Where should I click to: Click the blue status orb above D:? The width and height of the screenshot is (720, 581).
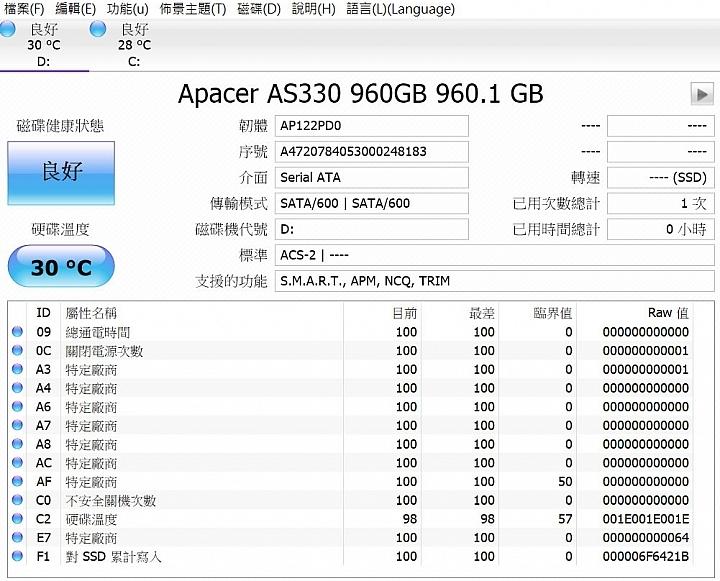tap(7, 29)
